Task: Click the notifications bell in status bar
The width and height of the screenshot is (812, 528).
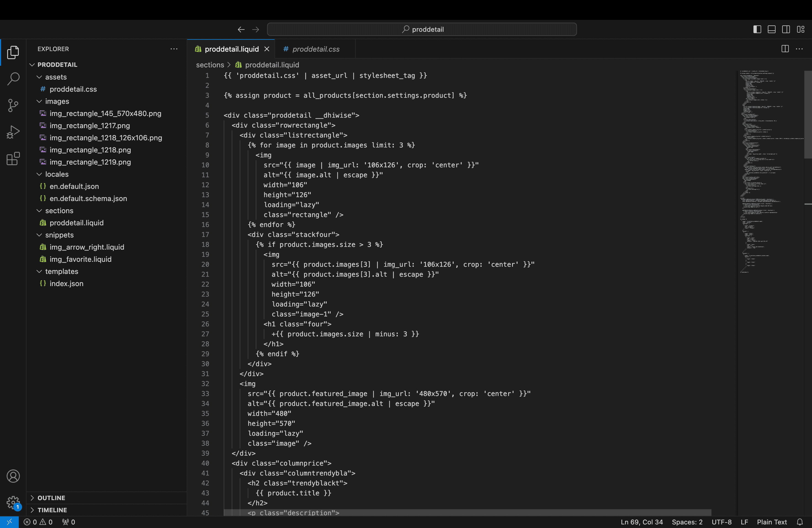Action: tap(800, 522)
